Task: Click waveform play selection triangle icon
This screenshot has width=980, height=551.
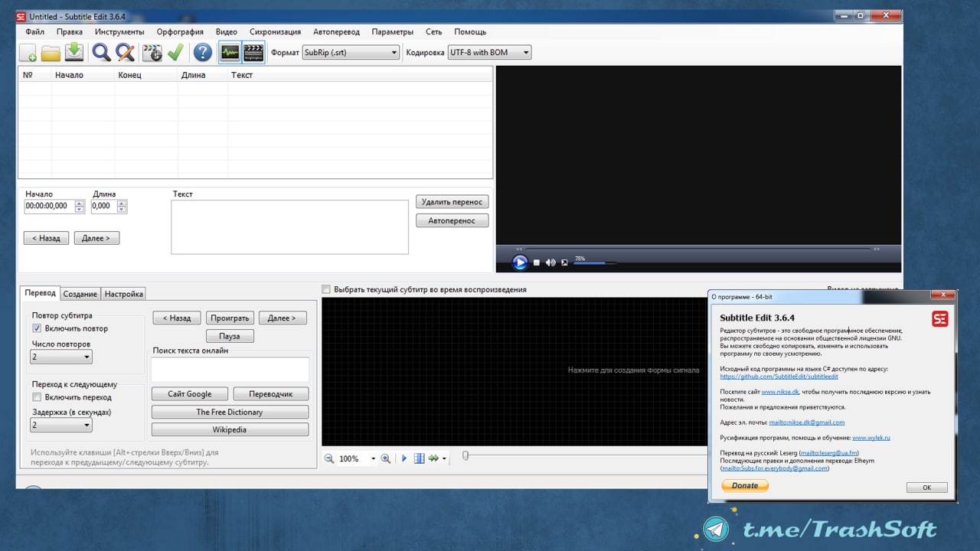Action: [x=404, y=458]
